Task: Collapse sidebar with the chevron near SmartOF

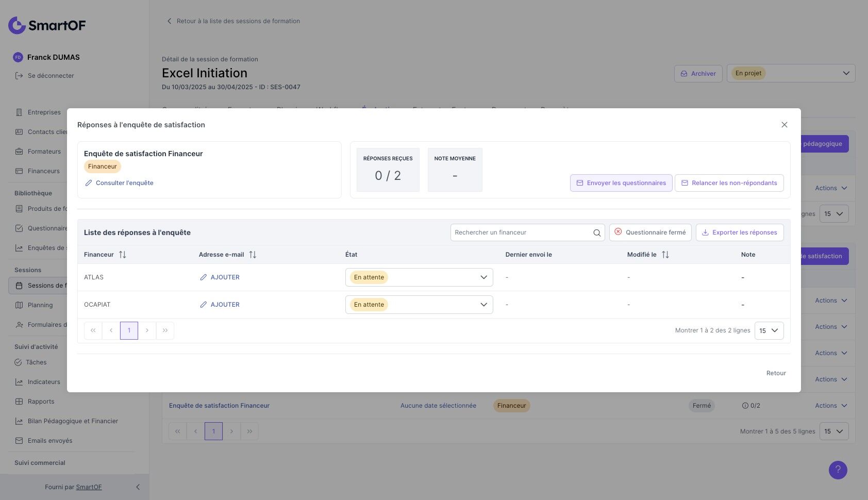Action: tap(138, 487)
